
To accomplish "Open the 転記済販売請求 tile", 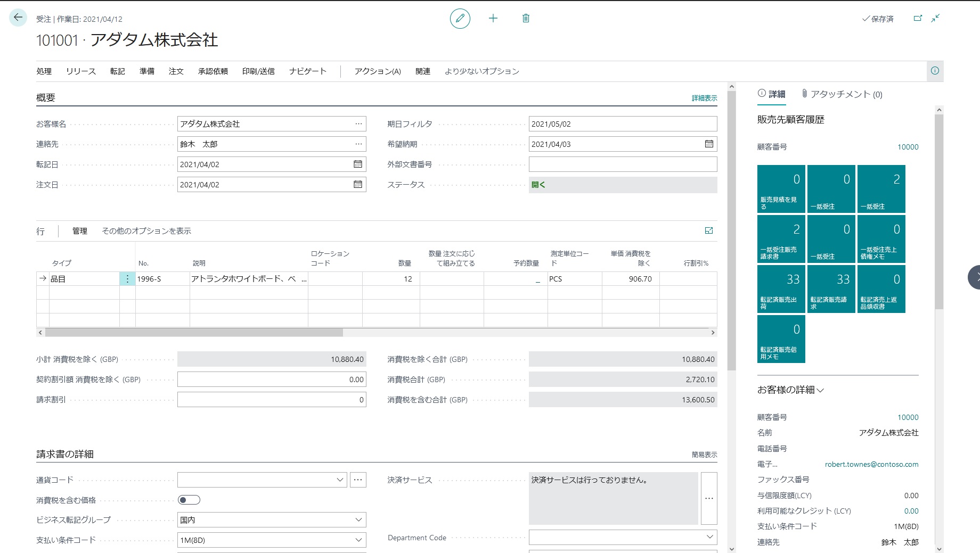I will pos(831,289).
